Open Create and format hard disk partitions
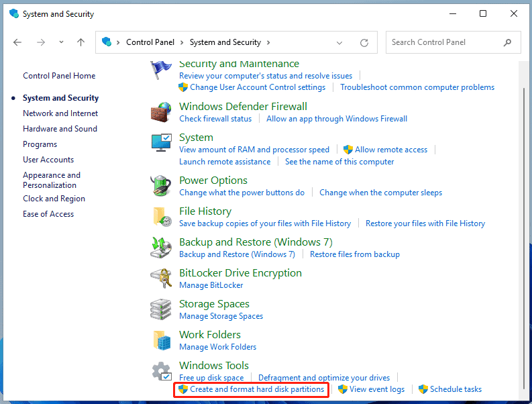 pyautogui.click(x=256, y=389)
